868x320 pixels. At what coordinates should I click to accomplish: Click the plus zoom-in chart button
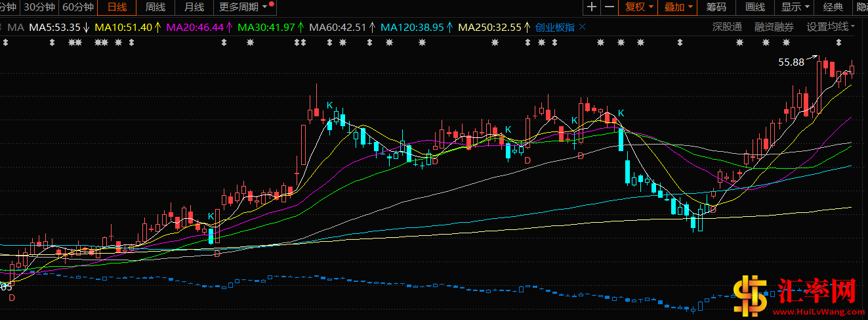point(592,7)
